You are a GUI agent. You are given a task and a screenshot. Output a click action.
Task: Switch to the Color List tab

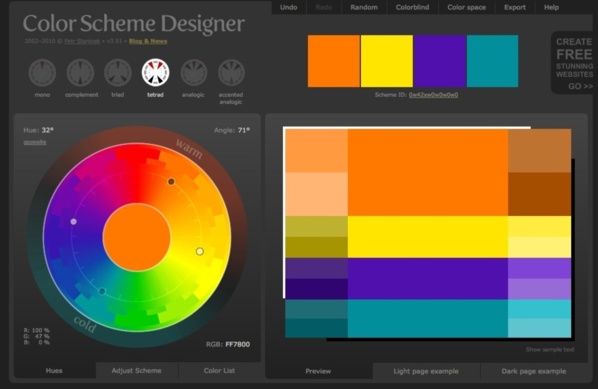(x=219, y=370)
